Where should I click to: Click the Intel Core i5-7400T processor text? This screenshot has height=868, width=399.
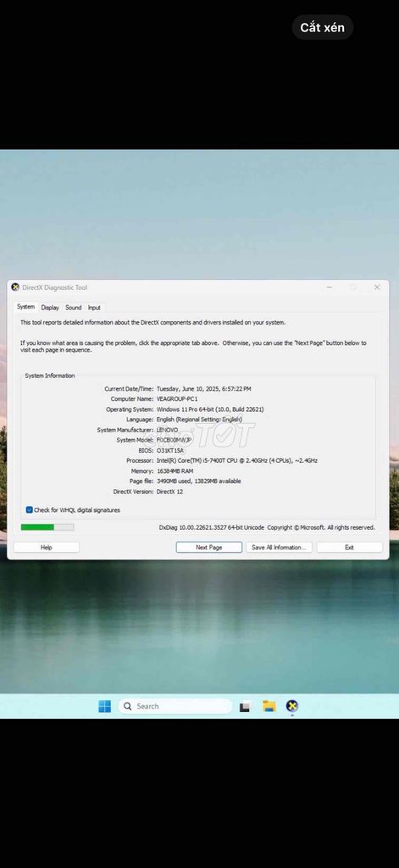[237, 460]
